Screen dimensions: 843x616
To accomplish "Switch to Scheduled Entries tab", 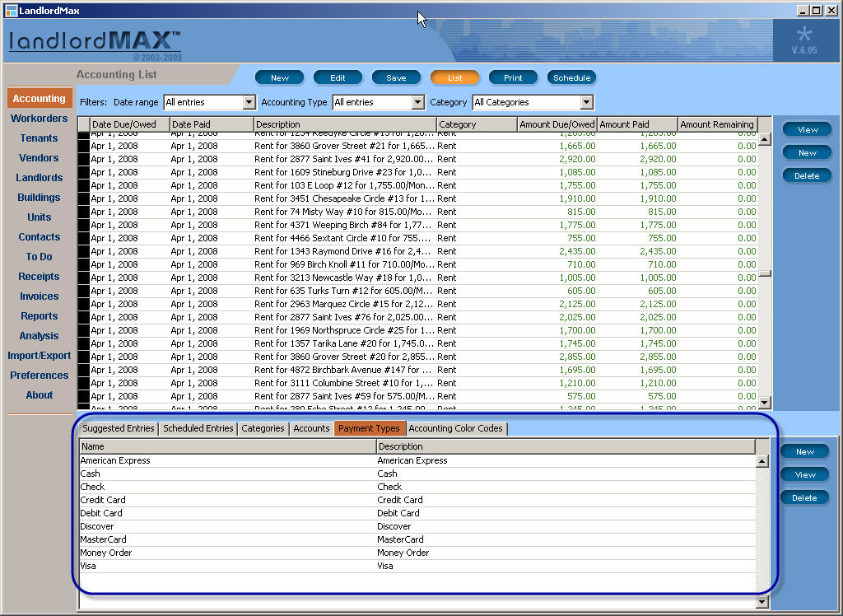I will (198, 428).
